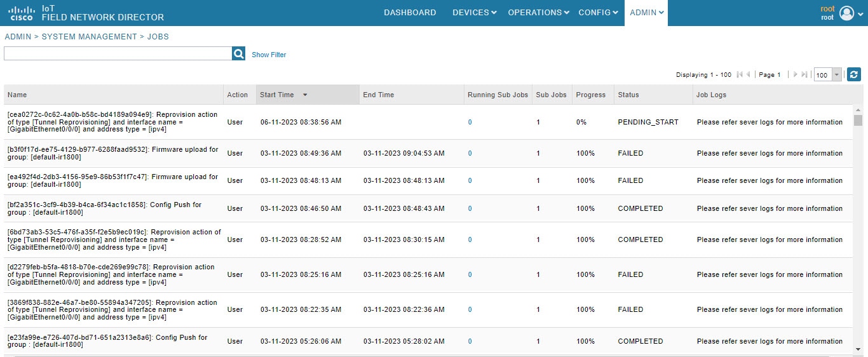Go to previous page arrow
Screen dimensions: 868x357
pos(749,74)
